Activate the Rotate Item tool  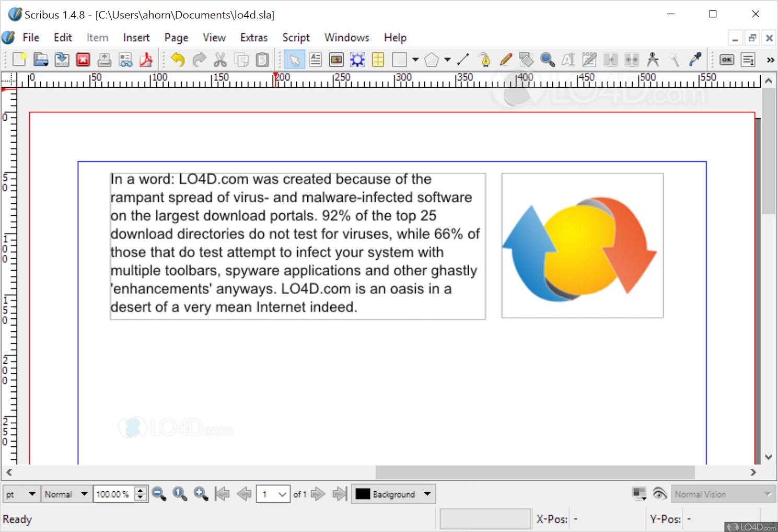526,60
